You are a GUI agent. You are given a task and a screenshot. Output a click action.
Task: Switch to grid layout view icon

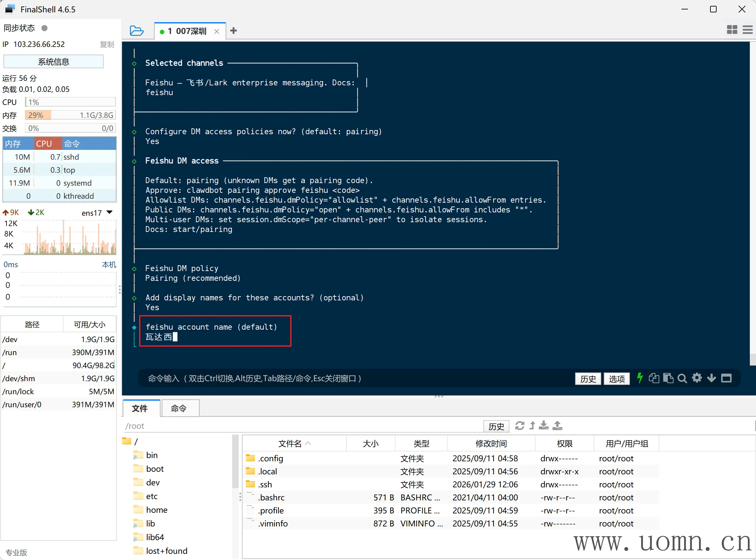tap(732, 30)
